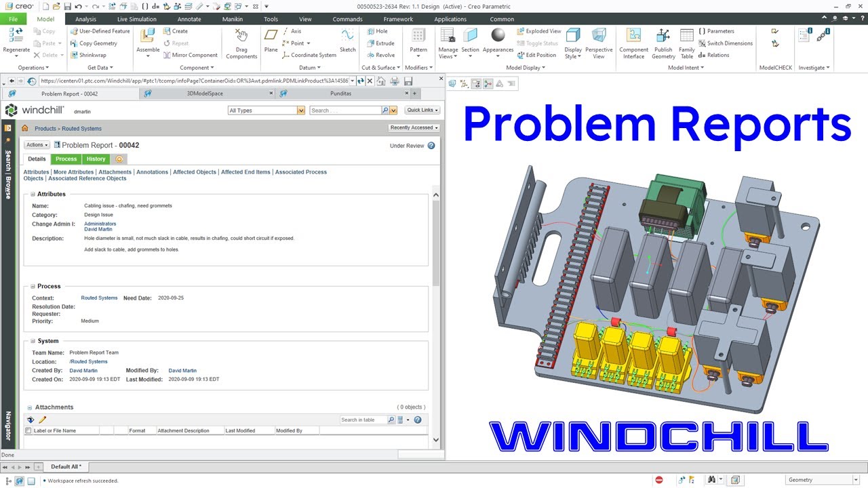Viewport: 868px width, 488px height.
Task: Expand Quick Links menu
Action: [x=422, y=110]
